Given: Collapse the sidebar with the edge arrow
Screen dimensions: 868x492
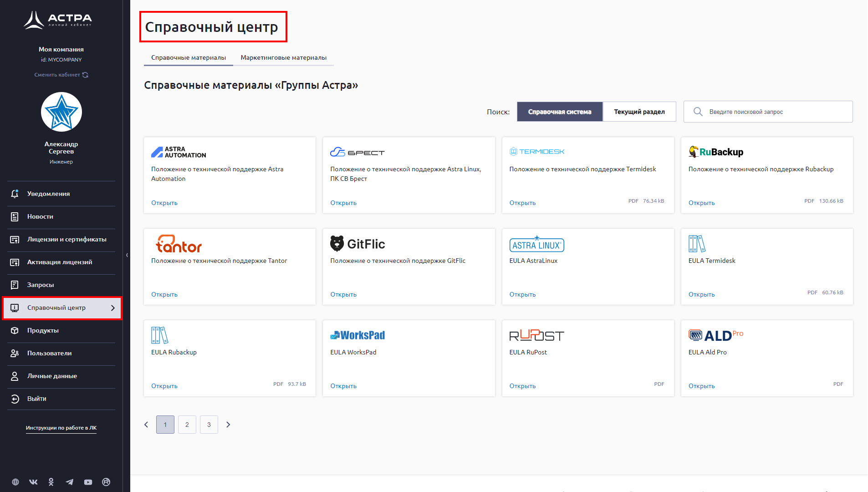Looking at the screenshot, I should [127, 255].
